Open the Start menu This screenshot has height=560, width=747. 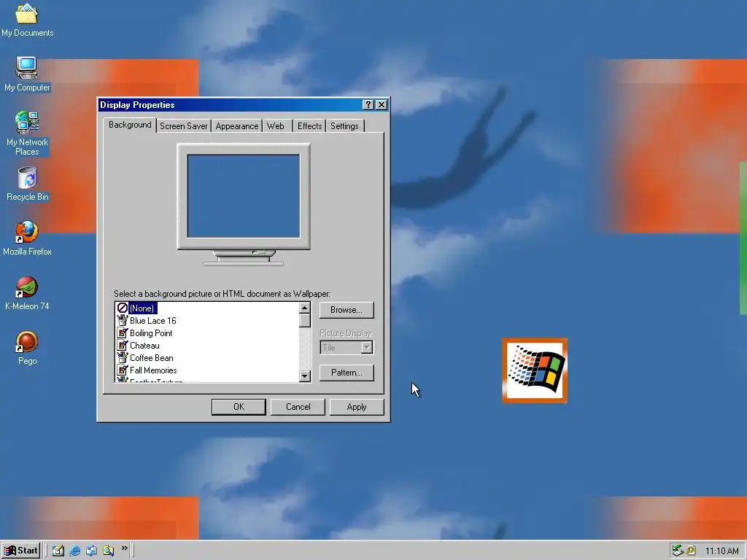click(x=20, y=551)
